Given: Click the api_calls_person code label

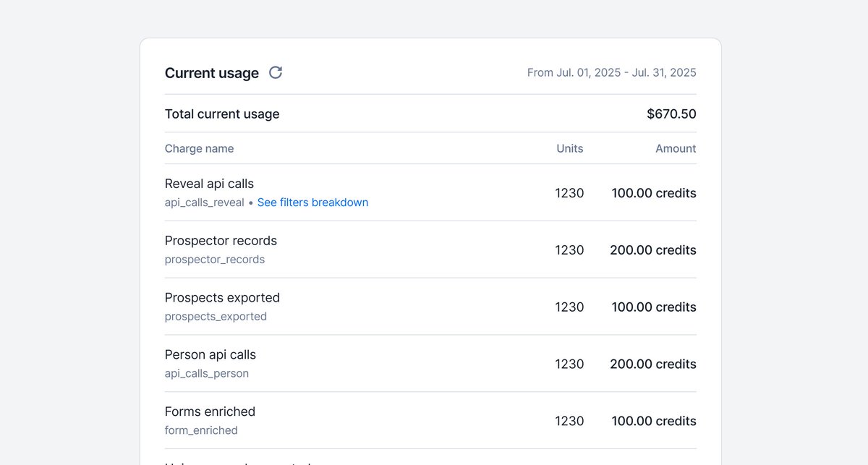Looking at the screenshot, I should [207, 374].
